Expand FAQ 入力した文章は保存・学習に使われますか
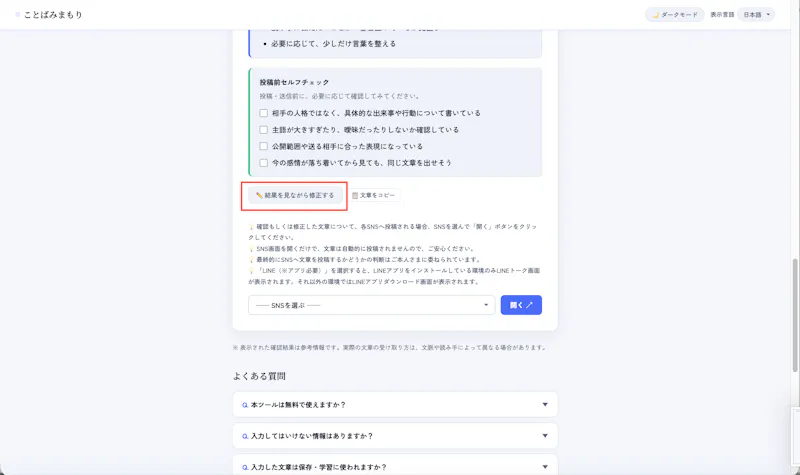Image resolution: width=800 pixels, height=475 pixels. click(395, 466)
